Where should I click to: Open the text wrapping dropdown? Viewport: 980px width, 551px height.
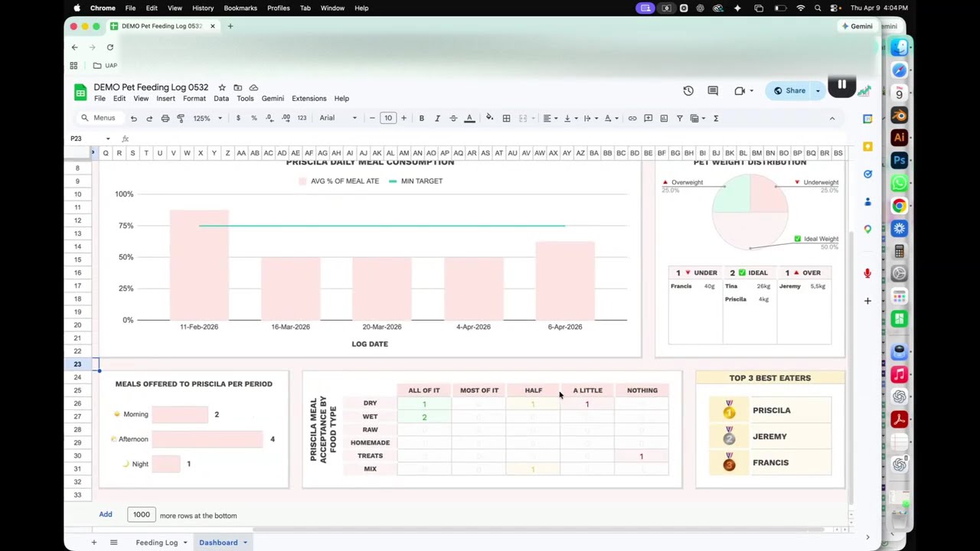coord(590,119)
